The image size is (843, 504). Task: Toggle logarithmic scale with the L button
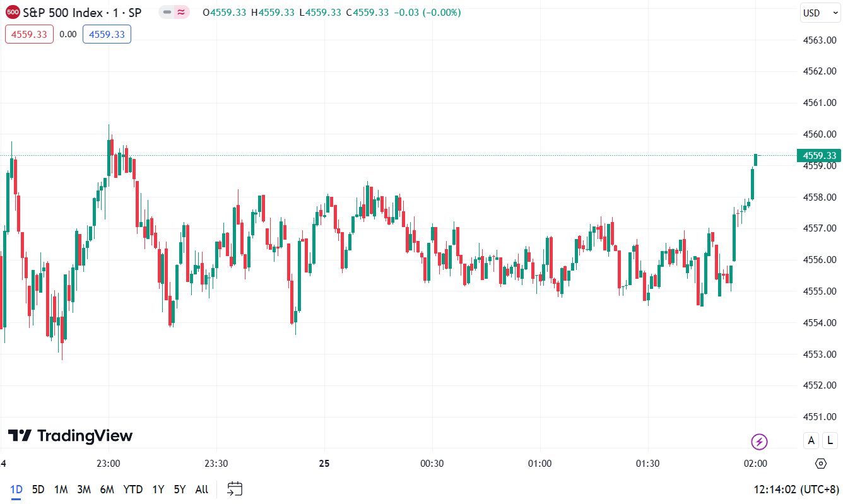(x=830, y=440)
